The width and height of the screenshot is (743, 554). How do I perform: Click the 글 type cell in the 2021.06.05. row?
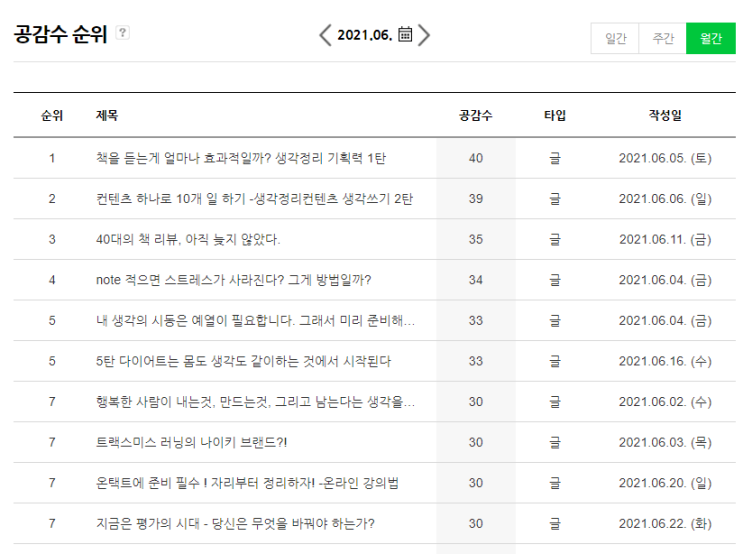click(555, 158)
